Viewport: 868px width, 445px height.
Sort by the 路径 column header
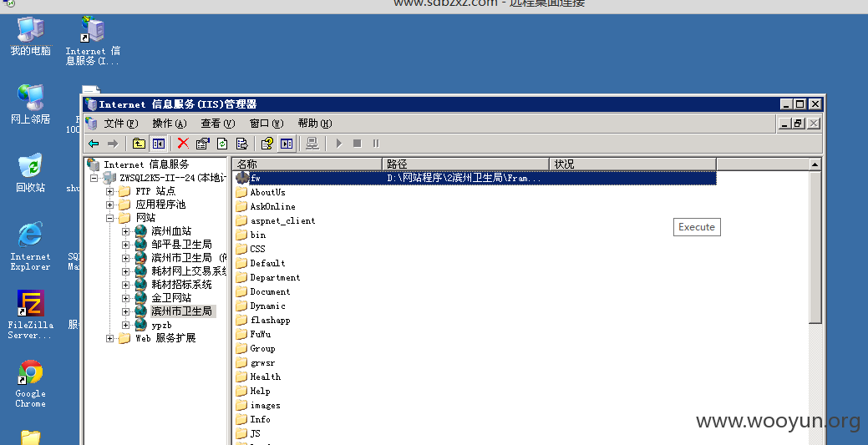click(466, 164)
